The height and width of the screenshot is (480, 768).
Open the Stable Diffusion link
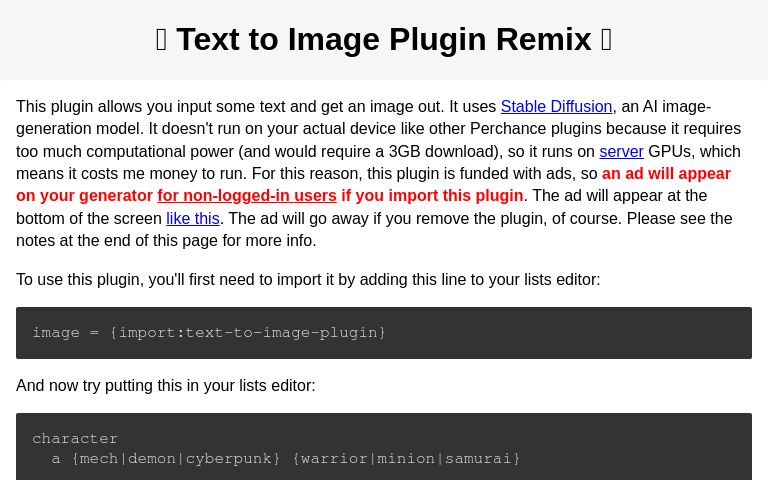tap(556, 107)
